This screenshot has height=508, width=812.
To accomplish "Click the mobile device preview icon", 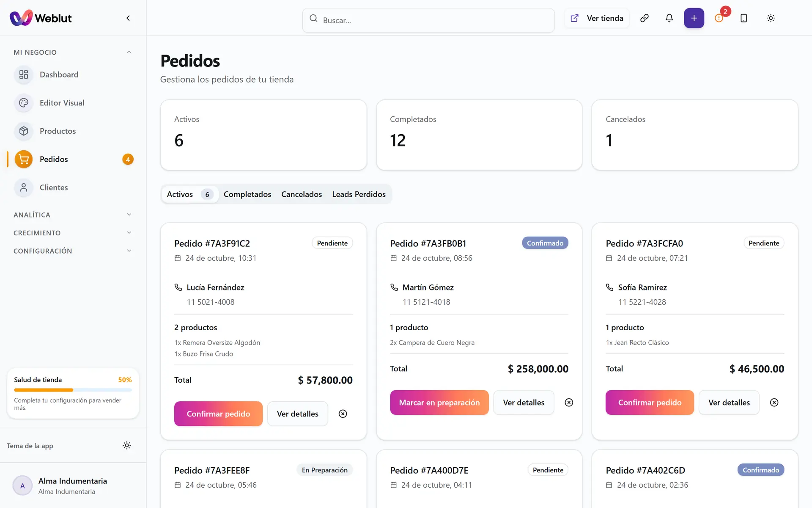I will point(743,18).
